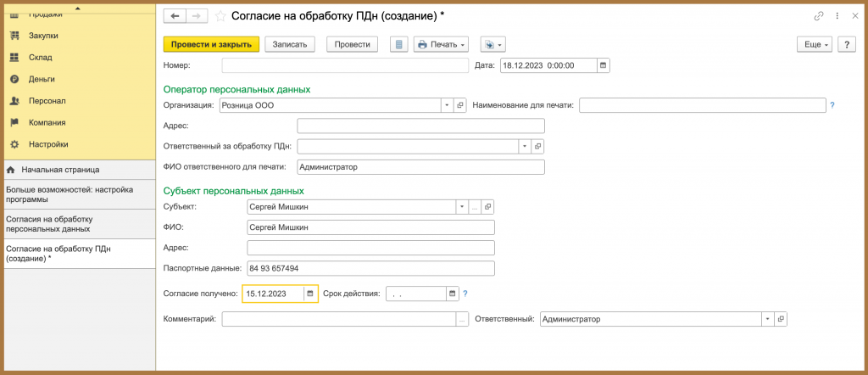Screen dimensions: 868x375
Task: Open Персонал section in sidebar
Action: [x=47, y=101]
